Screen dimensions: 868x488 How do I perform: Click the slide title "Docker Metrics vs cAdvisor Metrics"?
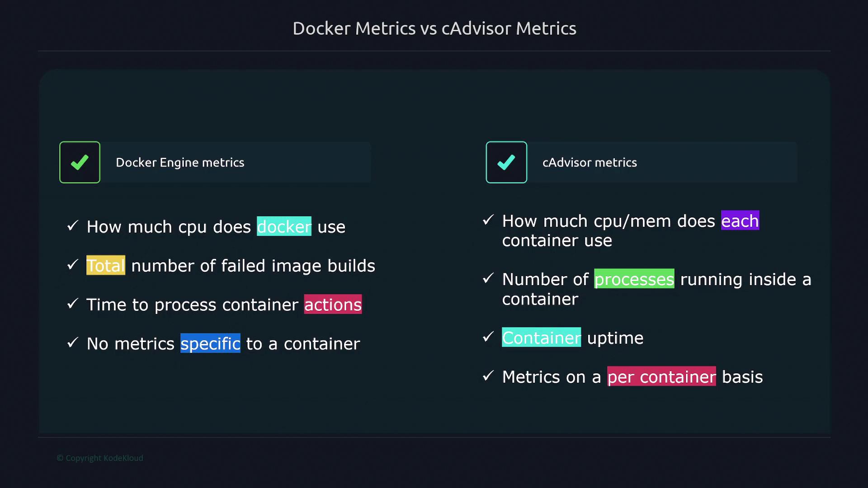pos(434,28)
